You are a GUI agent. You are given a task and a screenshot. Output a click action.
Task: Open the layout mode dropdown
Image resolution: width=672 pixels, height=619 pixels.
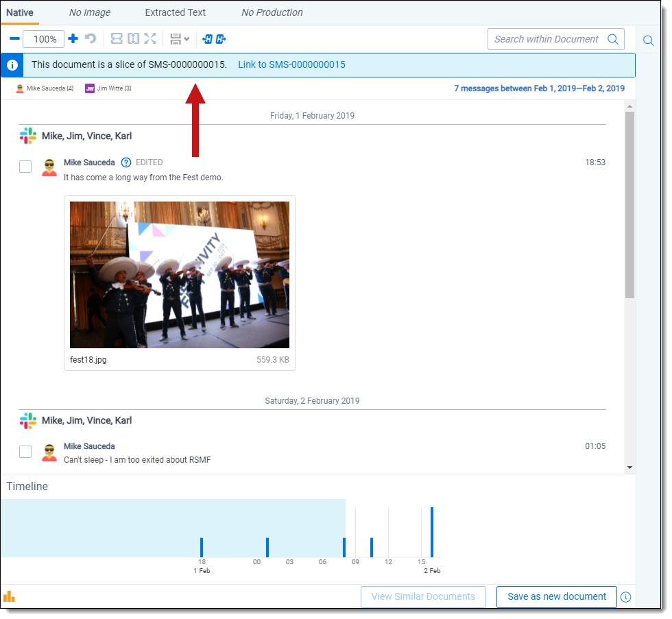(180, 39)
